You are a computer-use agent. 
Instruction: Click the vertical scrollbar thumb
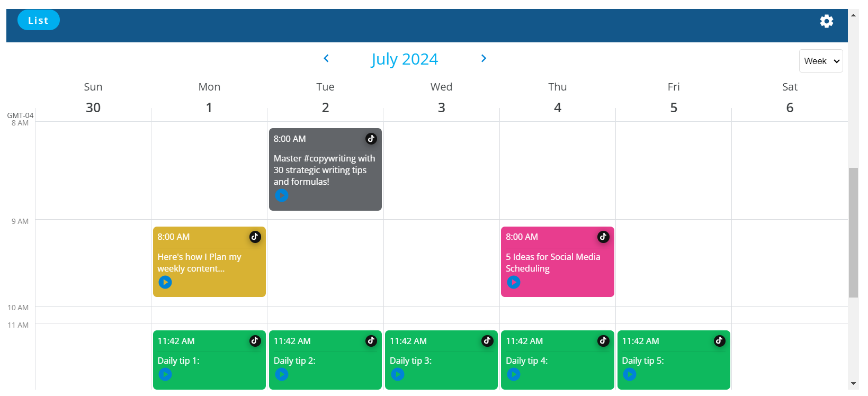point(853,233)
